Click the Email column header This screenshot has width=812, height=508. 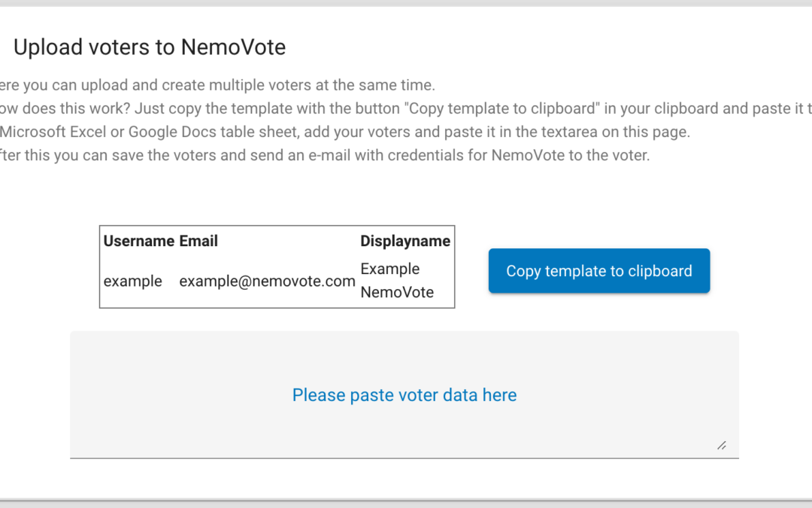(198, 241)
